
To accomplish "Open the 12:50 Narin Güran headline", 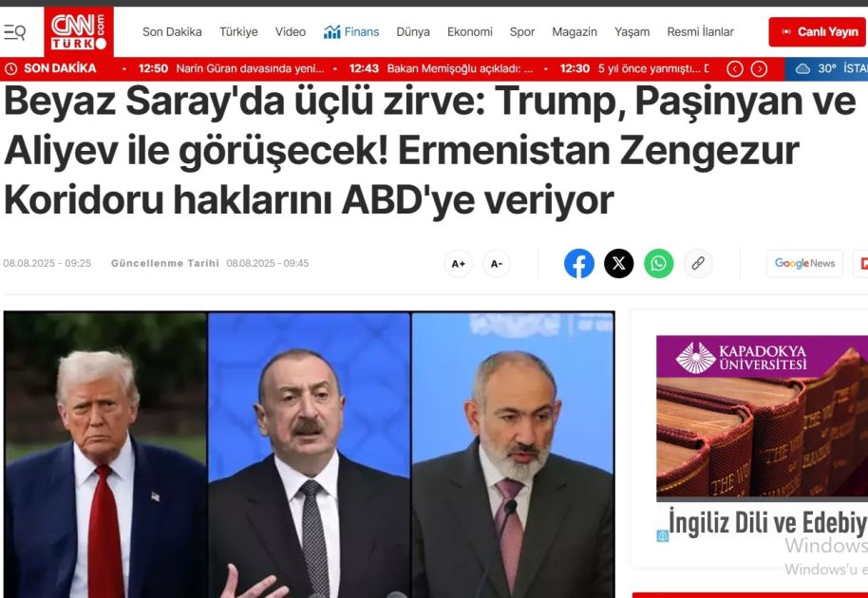I will click(232, 69).
